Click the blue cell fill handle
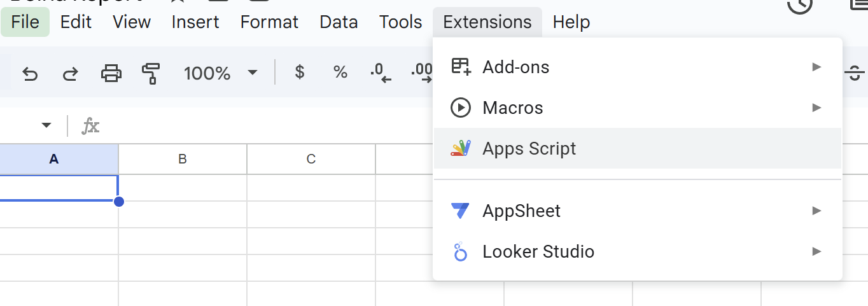 [118, 202]
